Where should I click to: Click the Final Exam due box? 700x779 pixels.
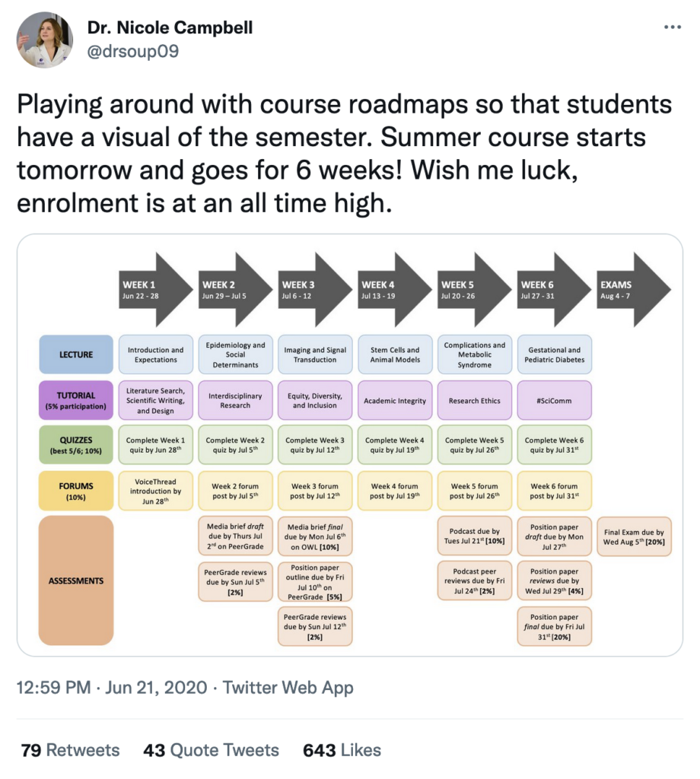tap(634, 536)
